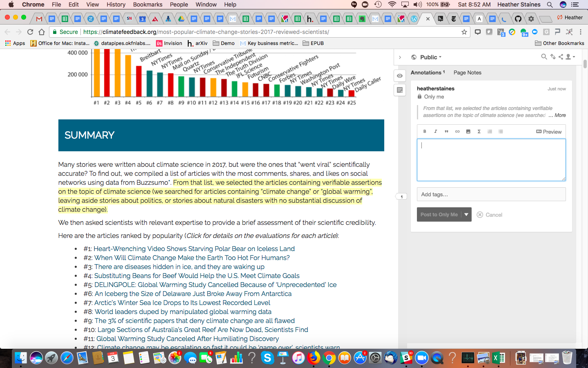Open the Chrome three-dot menu
The height and width of the screenshot is (368, 588).
point(581,32)
